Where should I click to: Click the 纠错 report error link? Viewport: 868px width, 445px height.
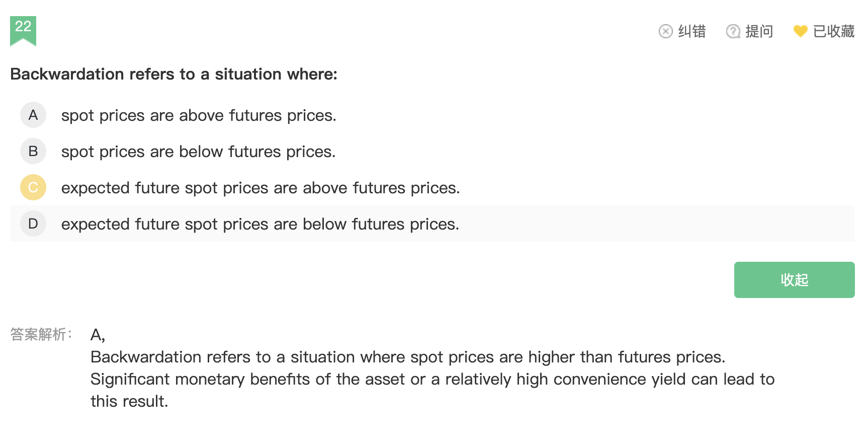[x=691, y=31]
